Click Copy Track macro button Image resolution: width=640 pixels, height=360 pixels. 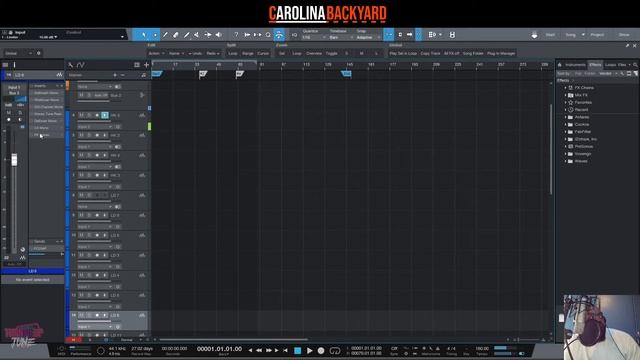tap(430, 53)
